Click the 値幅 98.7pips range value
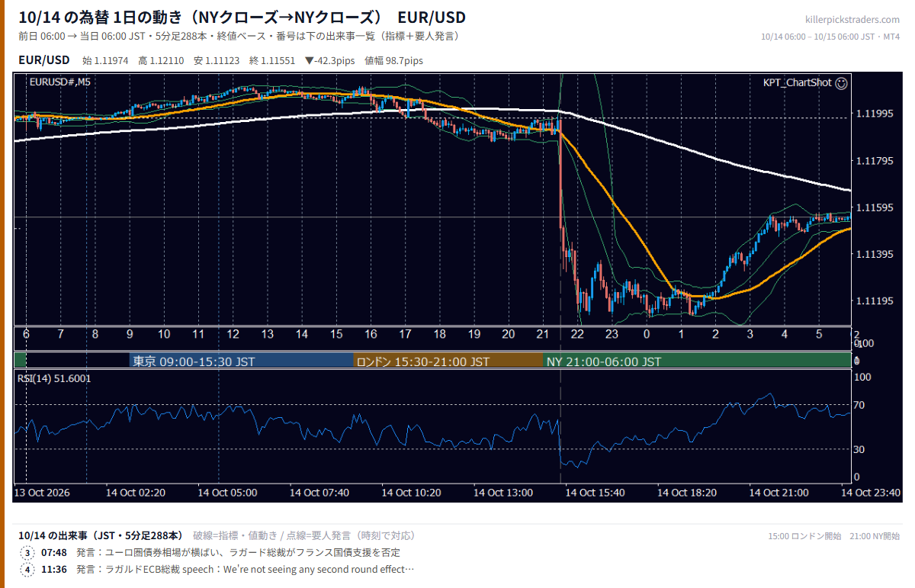 coord(394,61)
